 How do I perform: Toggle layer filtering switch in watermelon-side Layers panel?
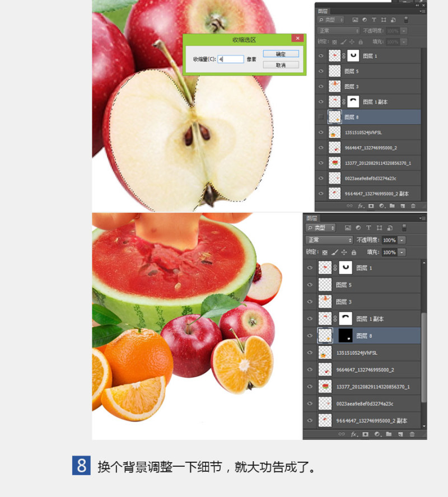(404, 228)
